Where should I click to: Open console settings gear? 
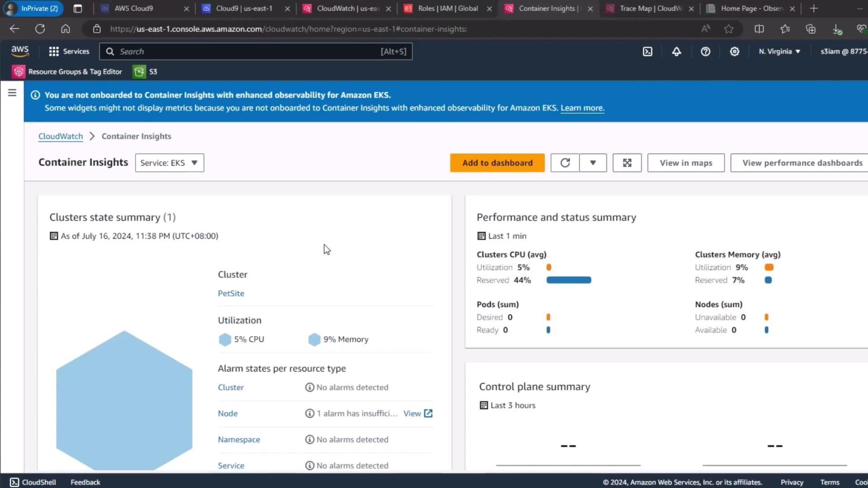(x=734, y=52)
